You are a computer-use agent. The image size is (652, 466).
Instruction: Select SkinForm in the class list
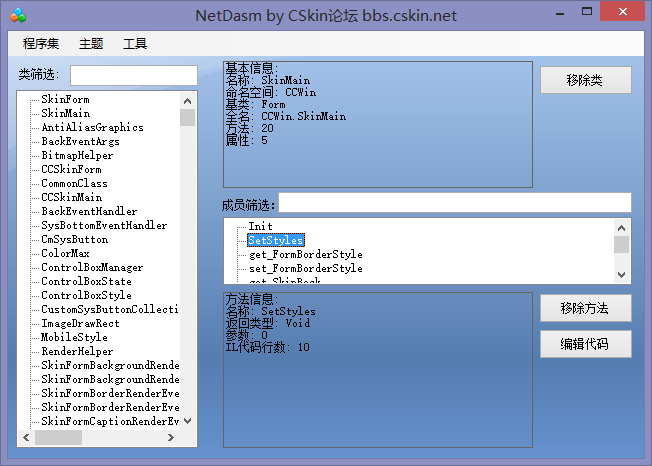[x=65, y=100]
